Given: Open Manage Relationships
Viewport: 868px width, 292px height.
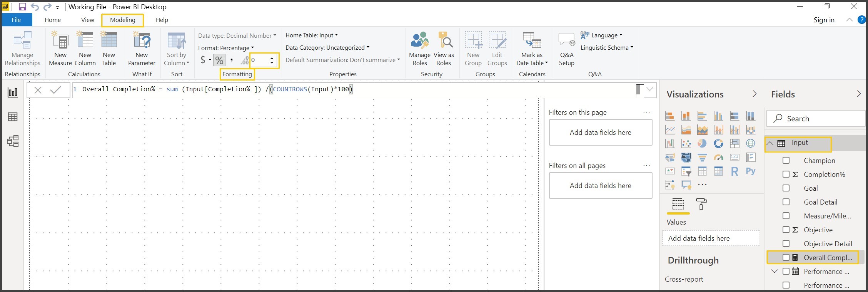Looking at the screenshot, I should pos(22,49).
